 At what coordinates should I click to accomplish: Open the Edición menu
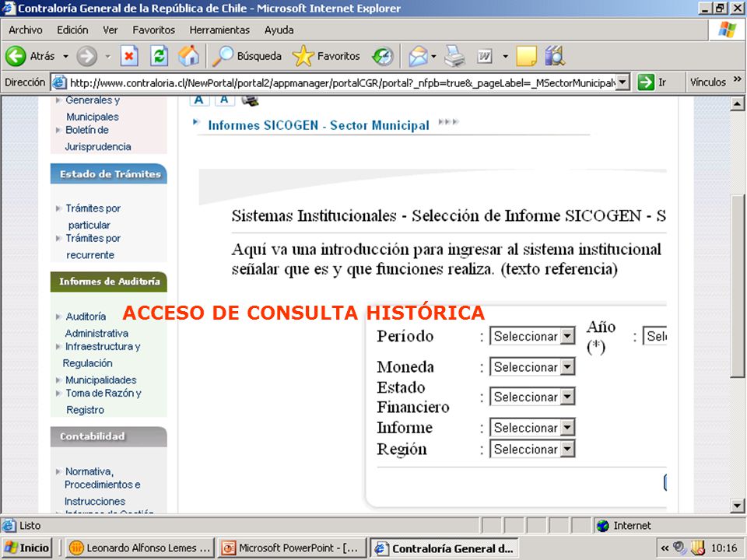pos(72,30)
